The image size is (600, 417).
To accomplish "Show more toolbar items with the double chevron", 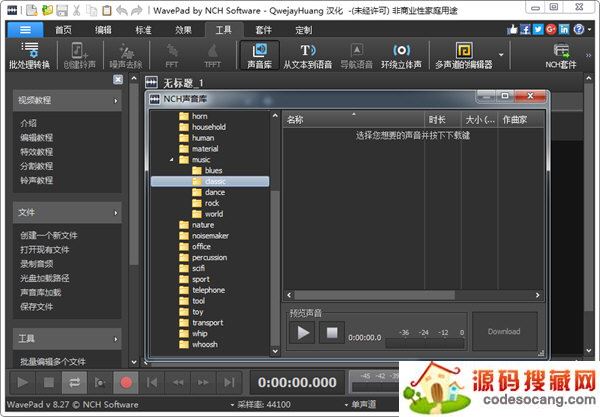I will (588, 55).
